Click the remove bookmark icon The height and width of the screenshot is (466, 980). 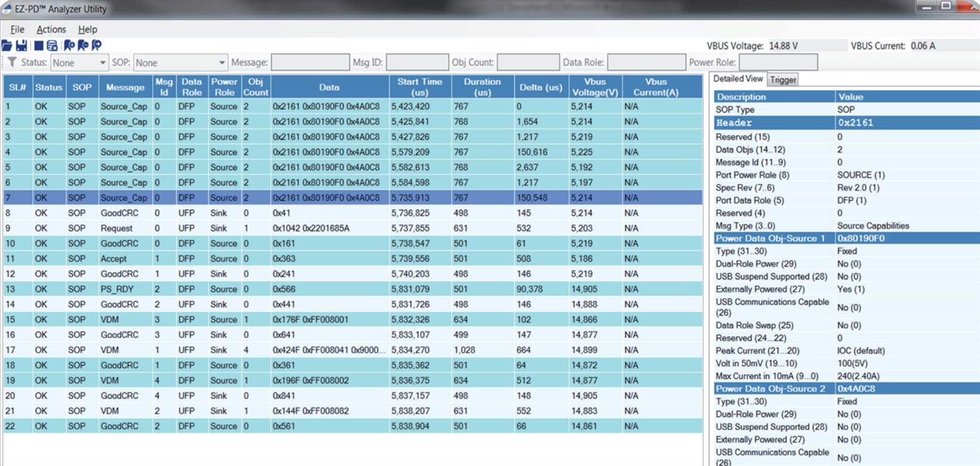point(83,45)
